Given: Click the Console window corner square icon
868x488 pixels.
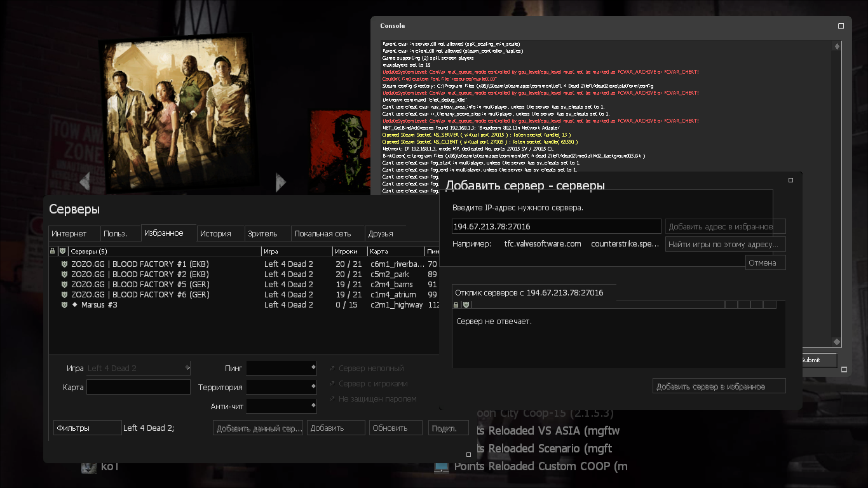Looking at the screenshot, I should tap(841, 26).
